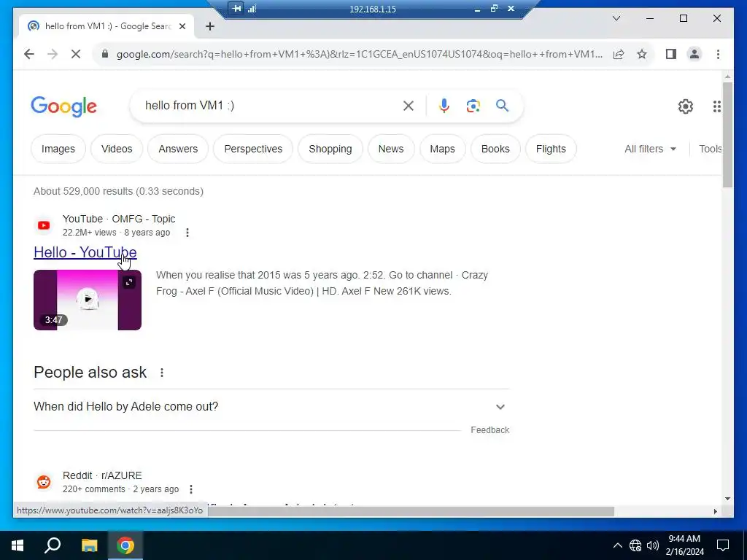Viewport: 747px width, 560px height.
Task: Search by image with Google Lens
Action: pyautogui.click(x=473, y=106)
